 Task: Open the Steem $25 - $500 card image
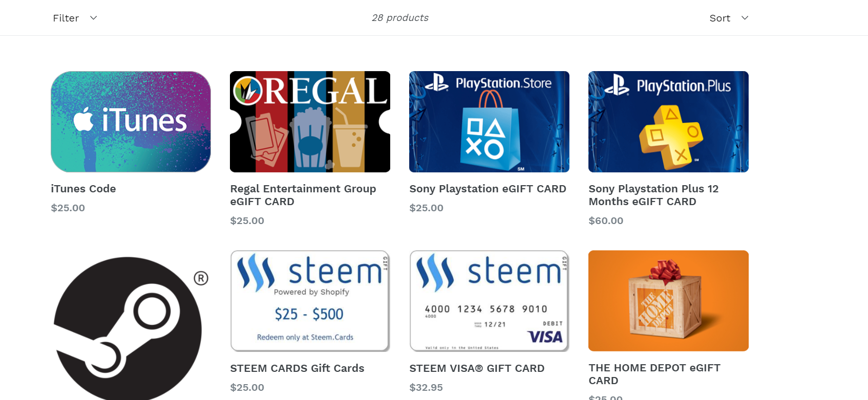pyautogui.click(x=310, y=301)
